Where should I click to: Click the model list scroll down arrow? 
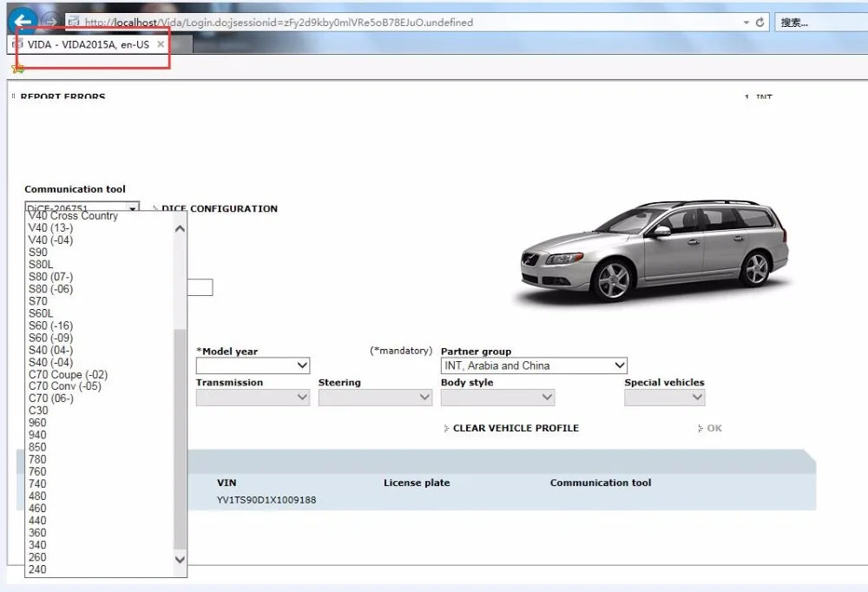[180, 559]
